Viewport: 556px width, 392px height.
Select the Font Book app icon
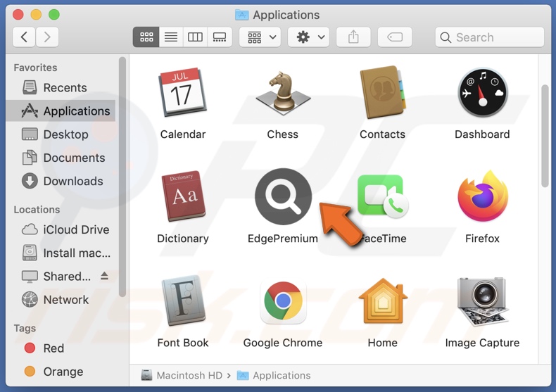pos(183,301)
